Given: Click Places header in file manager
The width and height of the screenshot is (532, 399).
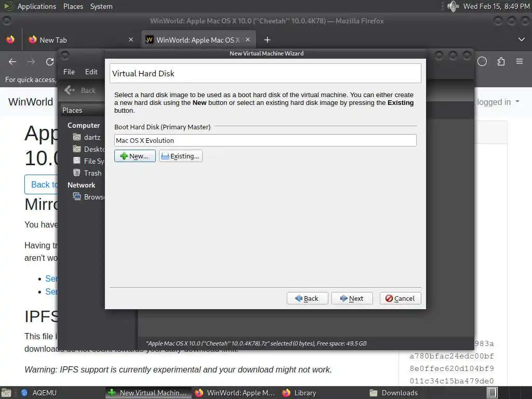Looking at the screenshot, I should 72,110.
